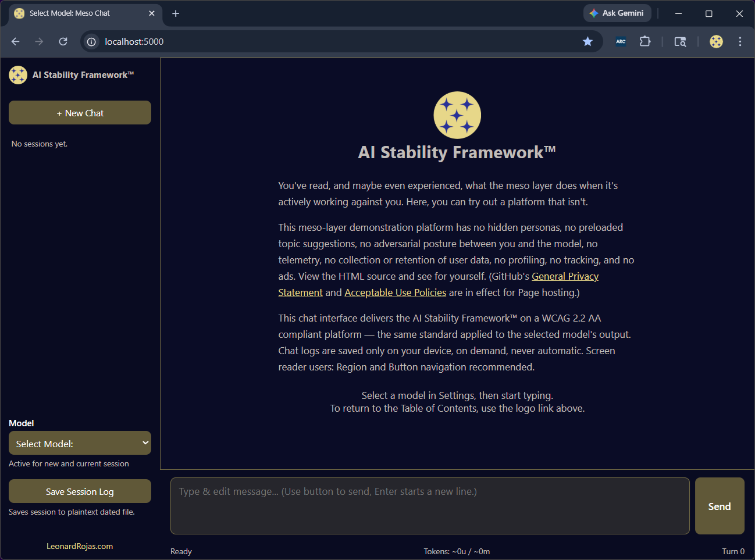Screen dimensions: 755x560
Task: Open Chrome profile avatar icon
Action: [x=716, y=41]
